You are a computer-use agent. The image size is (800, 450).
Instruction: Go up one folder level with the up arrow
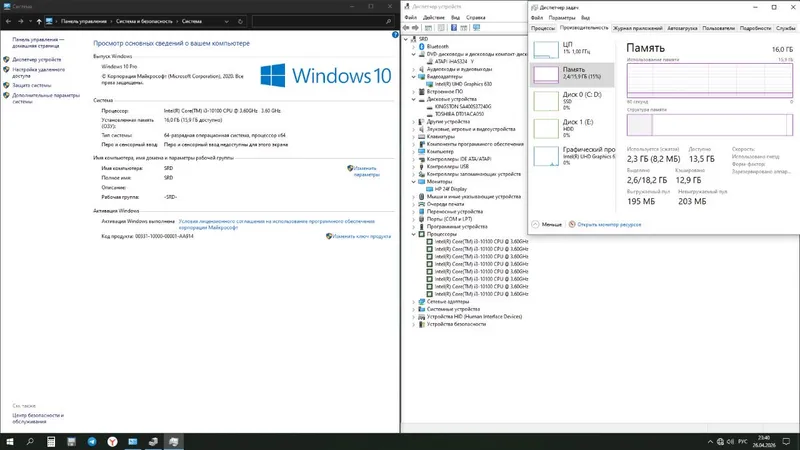coord(39,21)
